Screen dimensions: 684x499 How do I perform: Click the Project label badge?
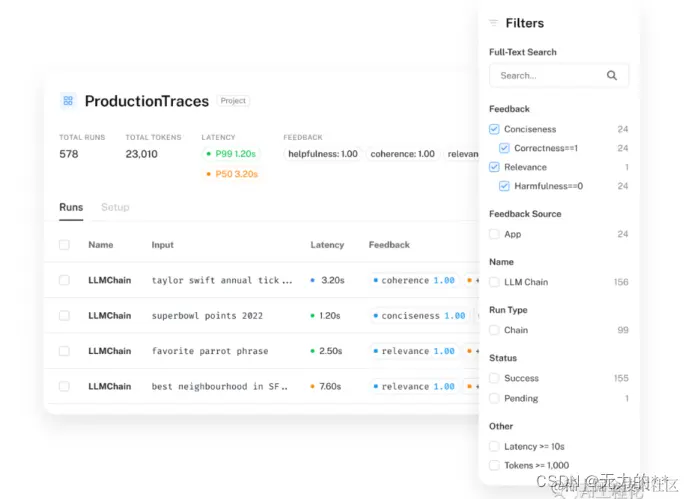point(233,101)
